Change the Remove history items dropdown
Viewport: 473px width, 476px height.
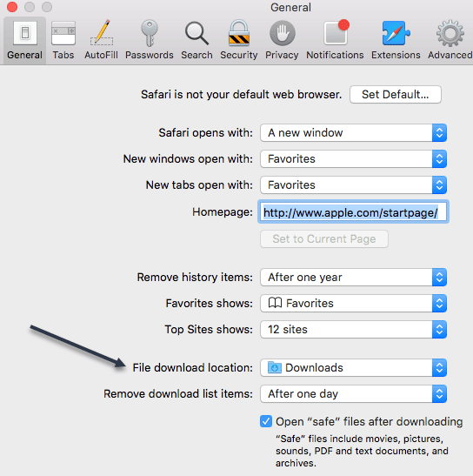click(354, 278)
